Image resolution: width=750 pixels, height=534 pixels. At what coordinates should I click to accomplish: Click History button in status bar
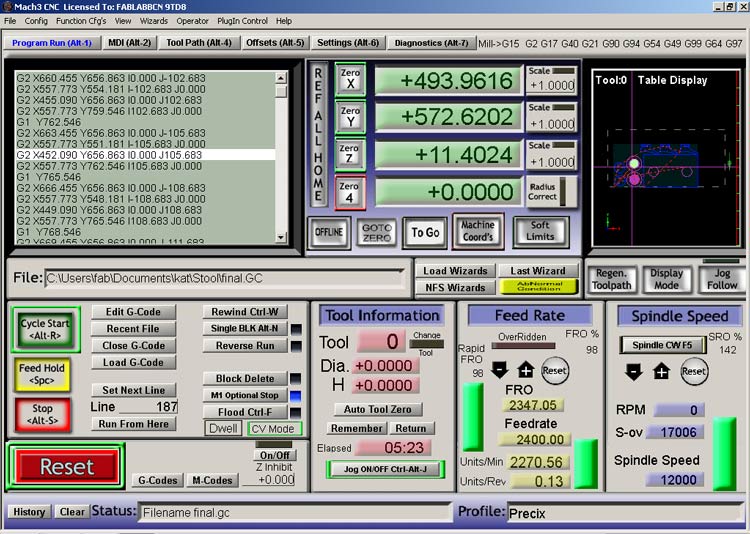click(29, 512)
